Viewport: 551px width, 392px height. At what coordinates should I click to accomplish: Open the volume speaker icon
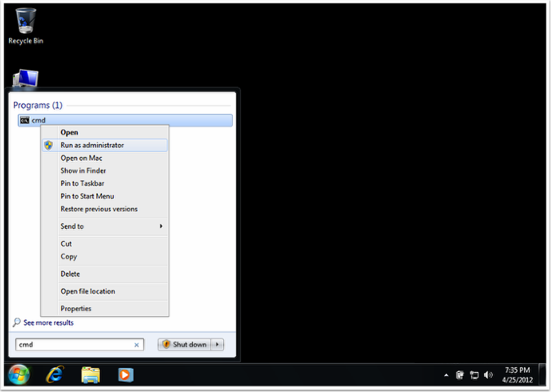pyautogui.click(x=488, y=375)
